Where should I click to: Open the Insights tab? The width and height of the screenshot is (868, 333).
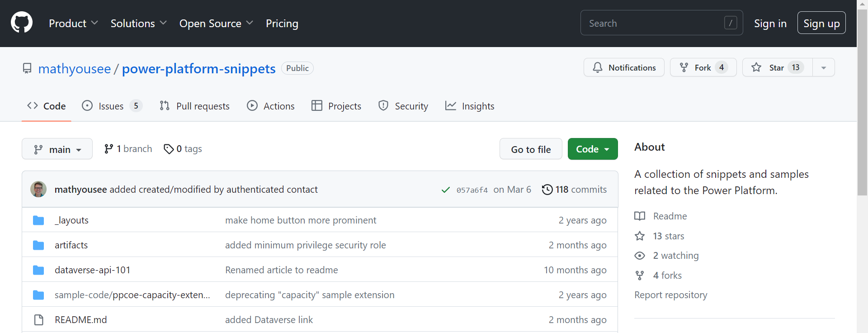click(470, 106)
